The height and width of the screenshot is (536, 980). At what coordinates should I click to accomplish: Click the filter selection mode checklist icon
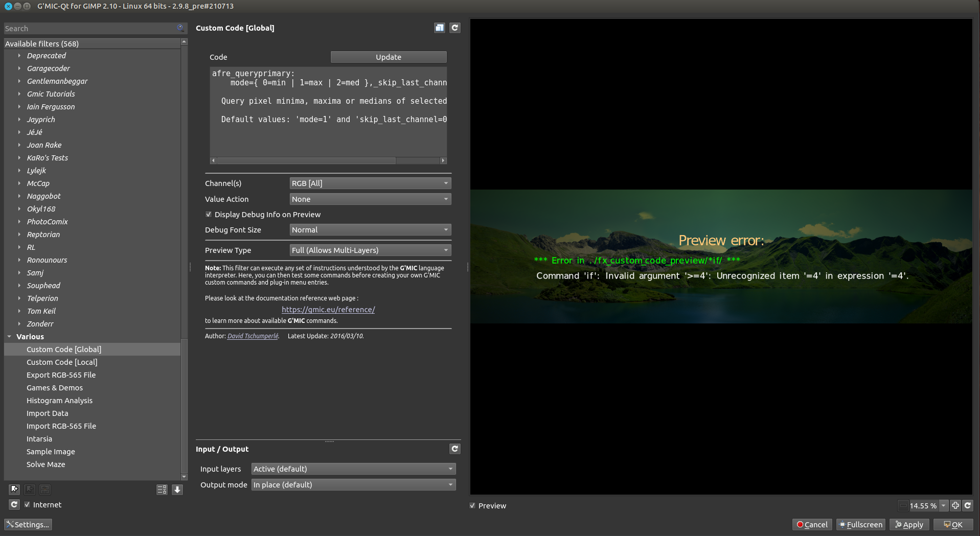pyautogui.click(x=162, y=490)
